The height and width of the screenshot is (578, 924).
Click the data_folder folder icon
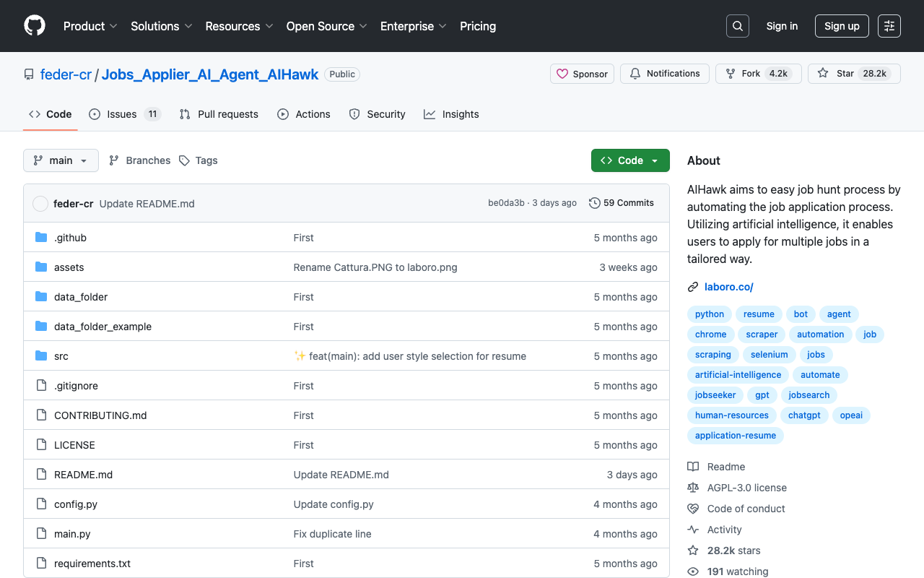[x=41, y=297]
